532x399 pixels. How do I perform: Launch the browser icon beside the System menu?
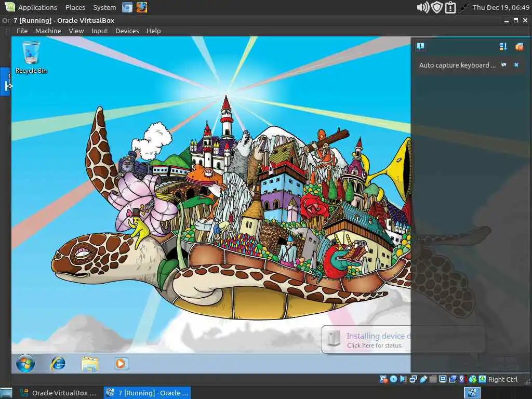pyautogui.click(x=127, y=7)
